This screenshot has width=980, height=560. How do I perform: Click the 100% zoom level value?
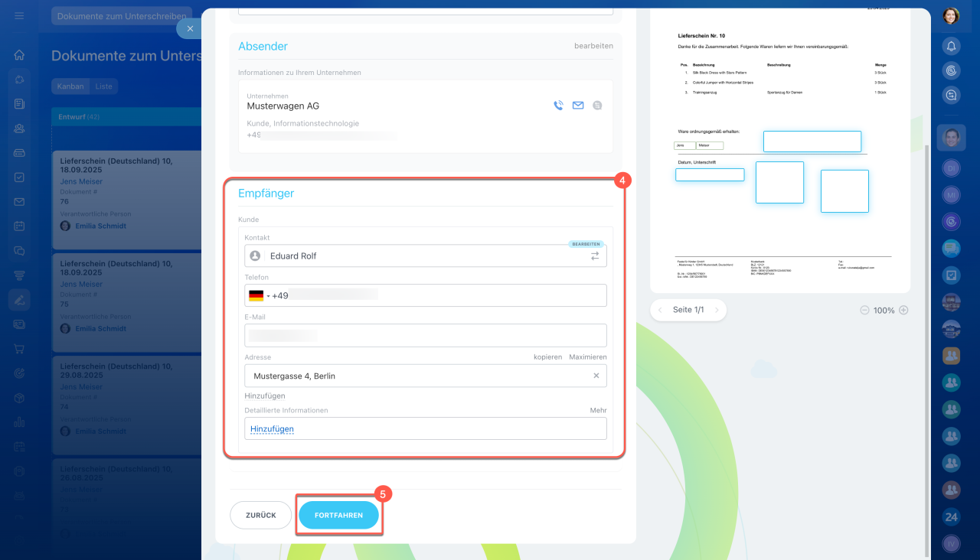[884, 311]
